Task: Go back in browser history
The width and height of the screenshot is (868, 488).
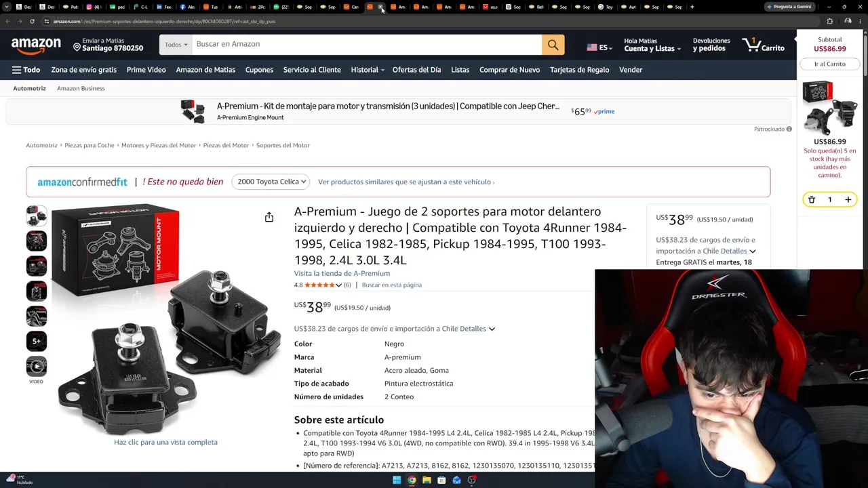Action: coord(7,21)
